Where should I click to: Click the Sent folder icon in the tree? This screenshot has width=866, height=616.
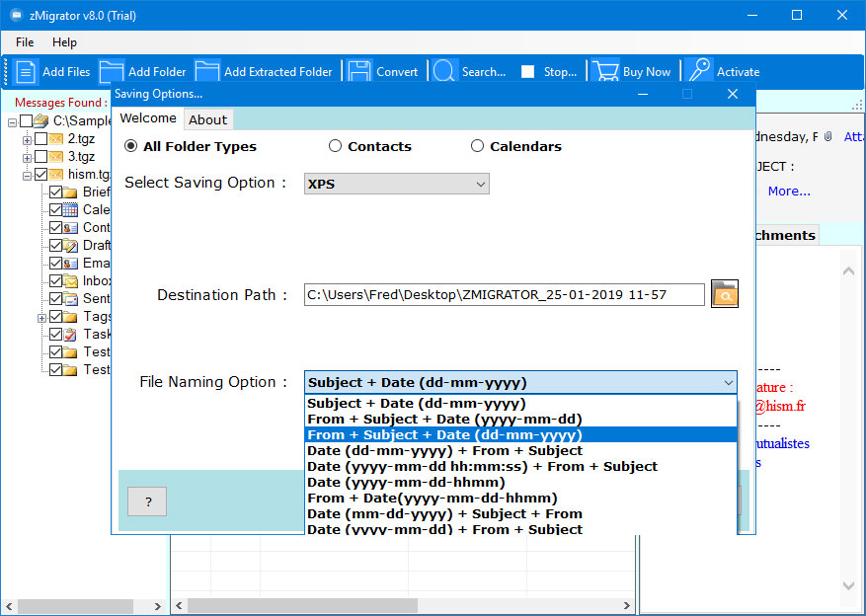pyautogui.click(x=70, y=298)
